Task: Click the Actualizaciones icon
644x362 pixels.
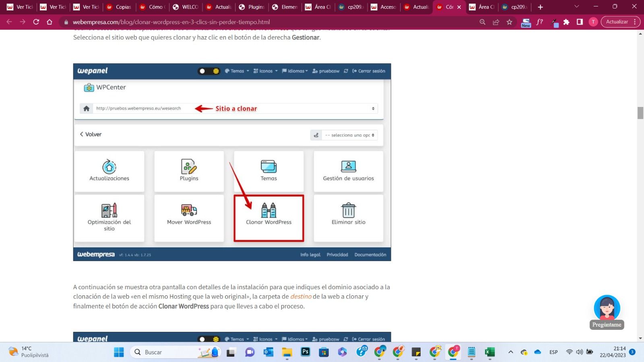Action: click(x=109, y=167)
